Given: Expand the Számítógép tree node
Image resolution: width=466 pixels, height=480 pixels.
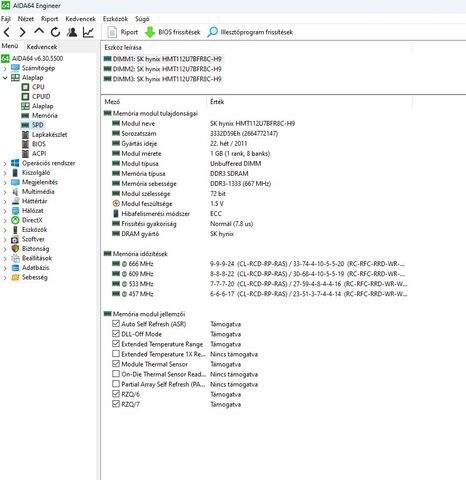Looking at the screenshot, I should (5, 68).
